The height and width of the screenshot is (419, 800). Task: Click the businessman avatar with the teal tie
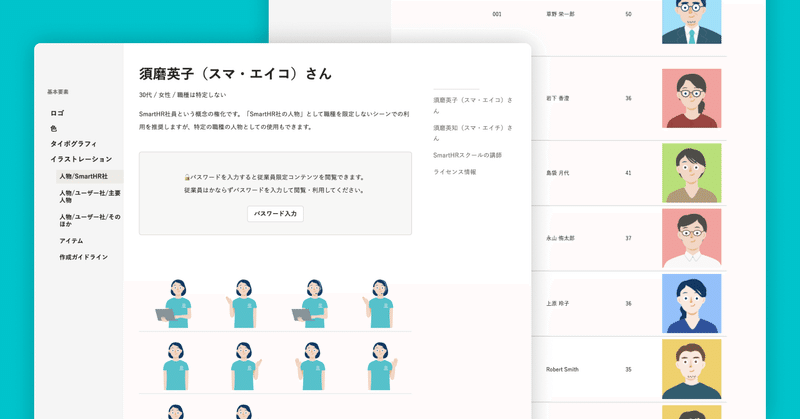click(x=691, y=21)
